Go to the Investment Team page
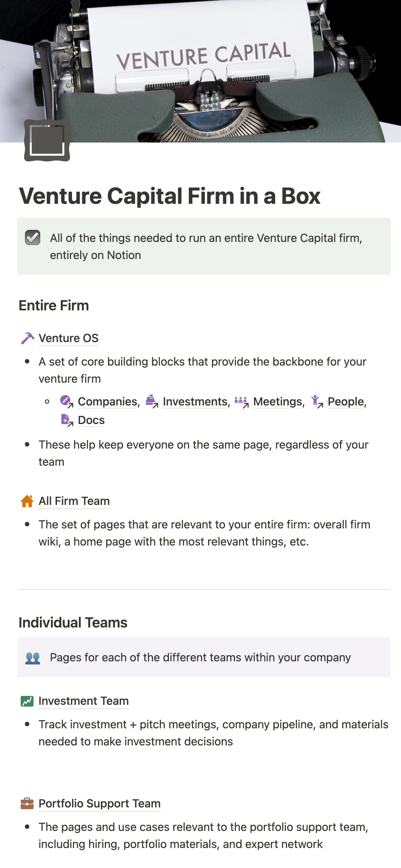401x868 pixels. (x=83, y=701)
